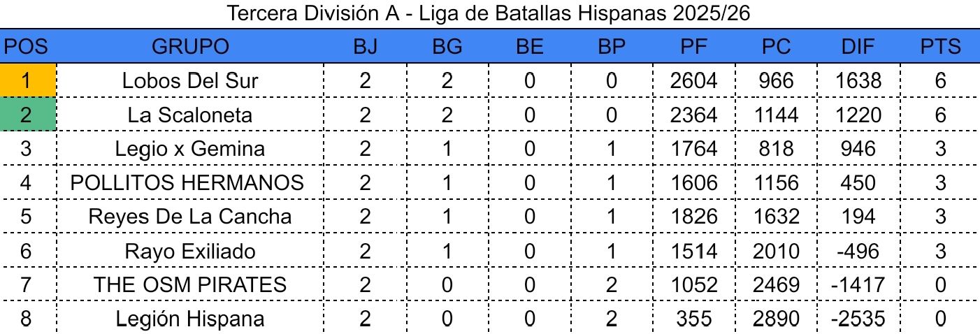Click the PC column header

click(x=777, y=46)
